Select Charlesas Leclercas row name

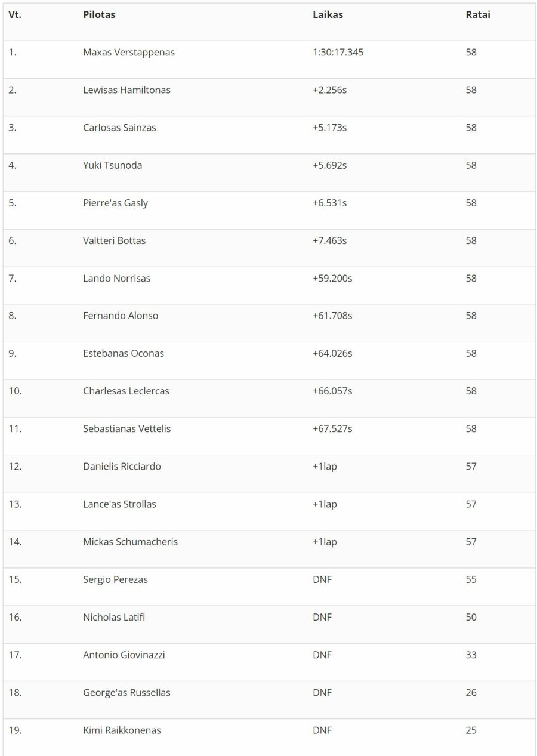126,391
